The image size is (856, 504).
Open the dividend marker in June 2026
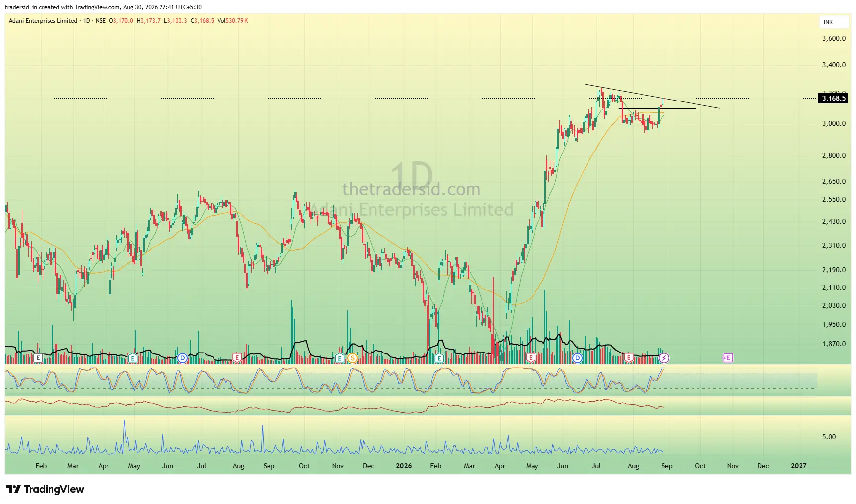click(577, 358)
